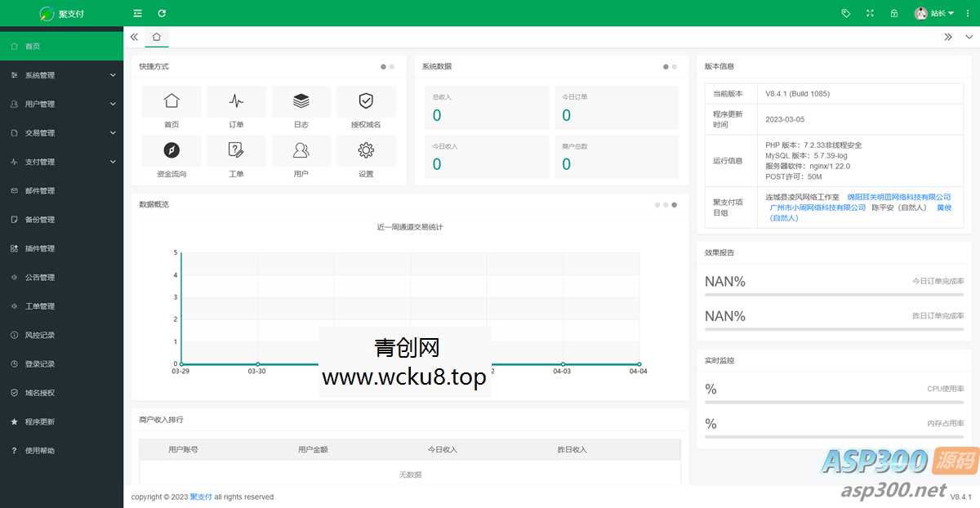The height and width of the screenshot is (508, 980).
Task: Toggle the sidebar with the hamburger icon
Action: 137,13
